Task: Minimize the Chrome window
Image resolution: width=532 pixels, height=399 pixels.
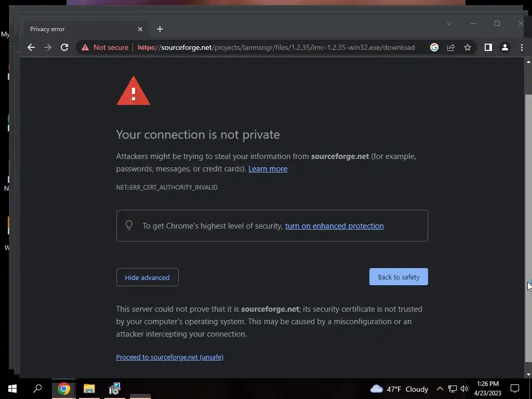Action: tap(473, 23)
